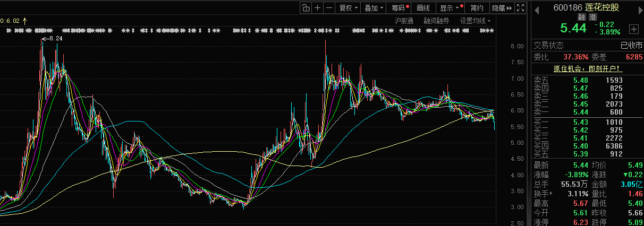
Task: Click the fullscreen expand icon
Action: pos(521,8)
